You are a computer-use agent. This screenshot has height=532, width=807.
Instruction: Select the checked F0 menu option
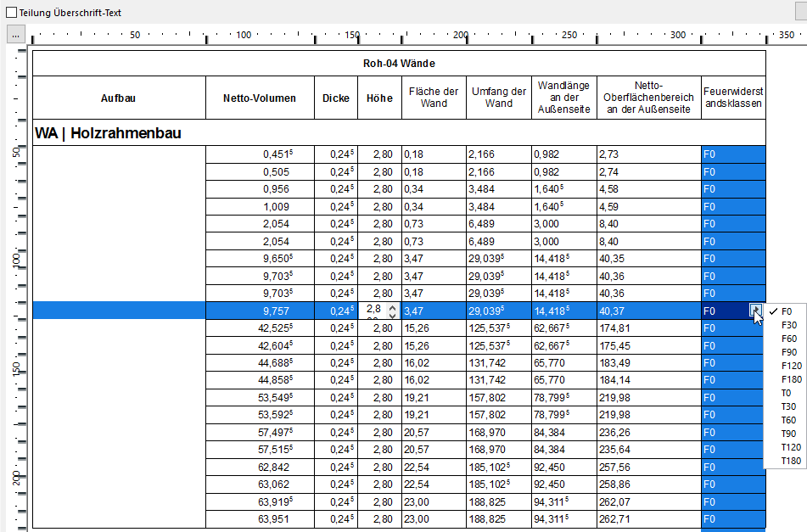click(x=787, y=311)
